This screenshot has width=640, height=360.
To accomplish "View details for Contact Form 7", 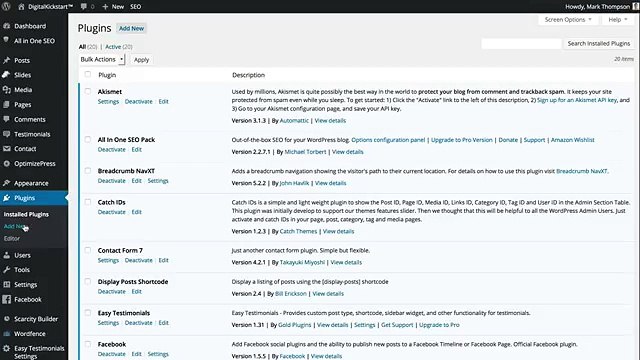I will click(x=346, y=262).
